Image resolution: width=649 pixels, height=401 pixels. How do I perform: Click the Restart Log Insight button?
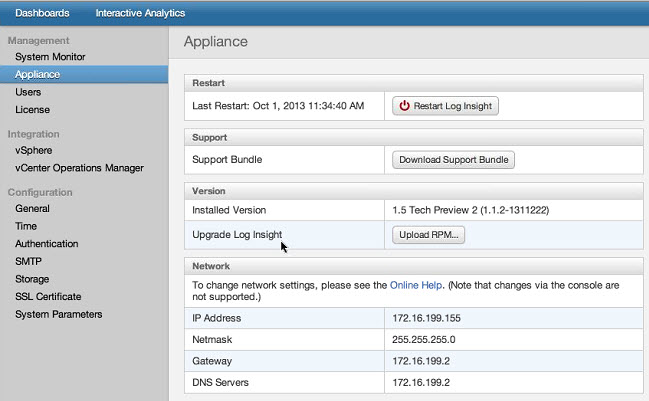click(x=445, y=106)
